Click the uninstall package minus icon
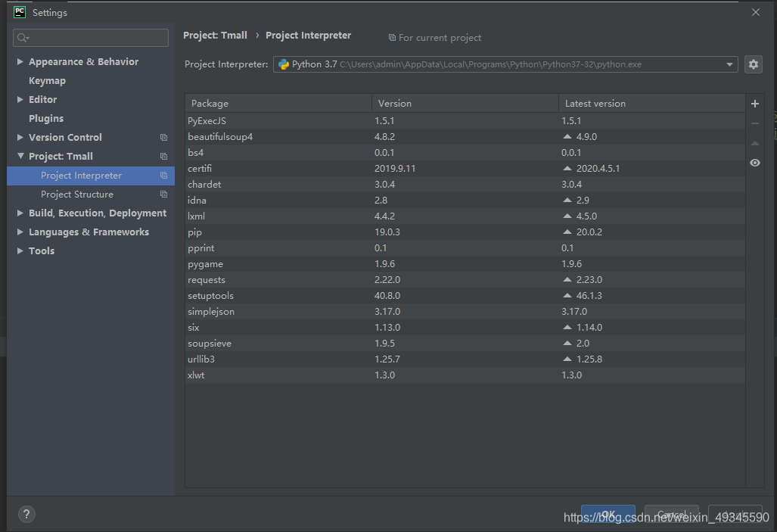777x532 pixels. coord(755,123)
